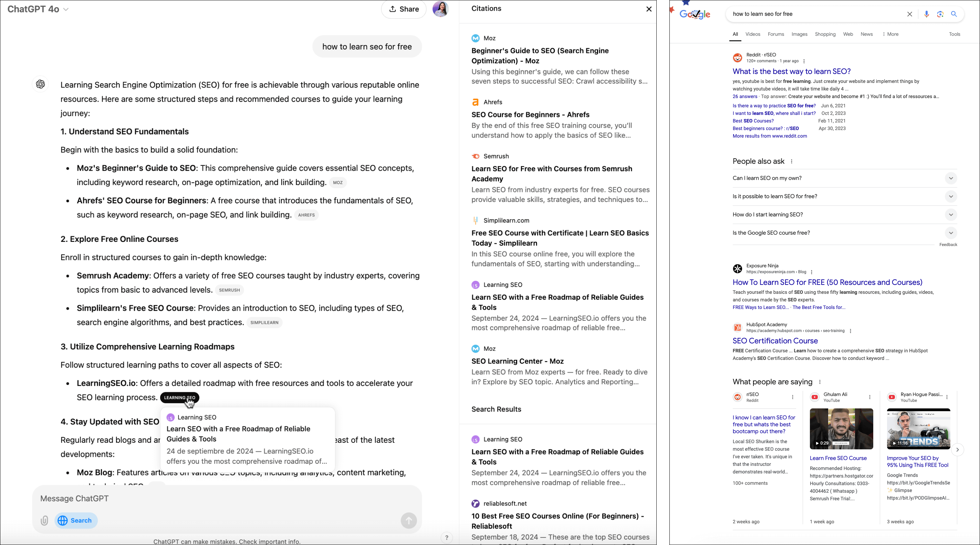Click the attach file paperclip icon
This screenshot has height=545, width=980.
(x=44, y=520)
